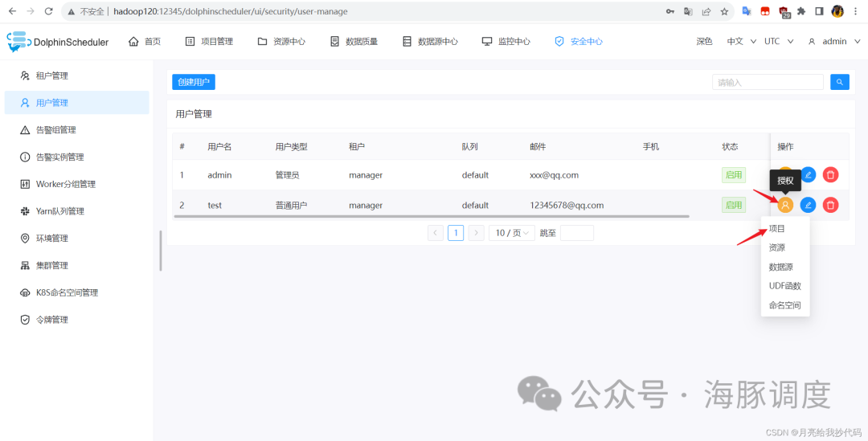Select 租户管理 in the sidebar
Viewport: 868px width, 441px height.
tap(76, 76)
